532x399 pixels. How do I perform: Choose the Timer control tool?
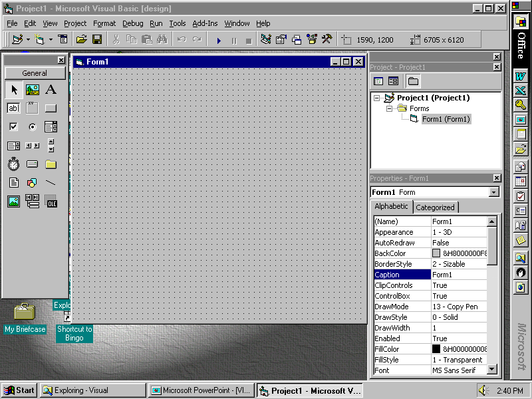pyautogui.click(x=14, y=164)
